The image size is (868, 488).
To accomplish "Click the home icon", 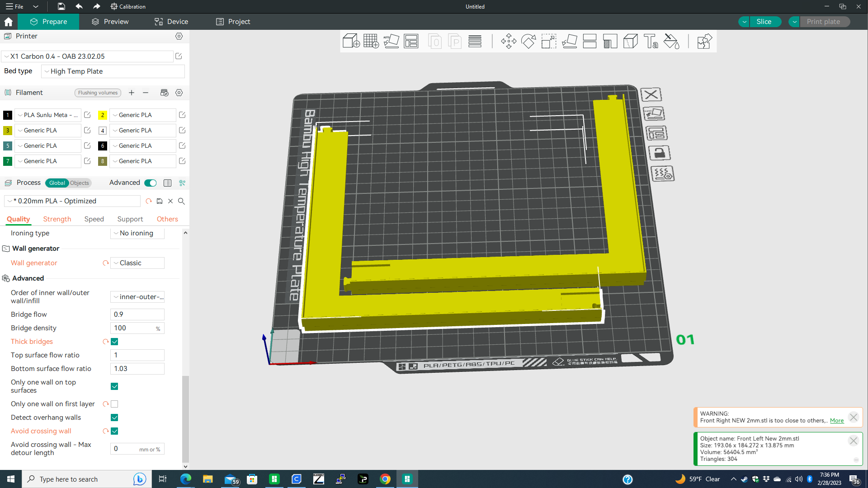I will point(8,22).
